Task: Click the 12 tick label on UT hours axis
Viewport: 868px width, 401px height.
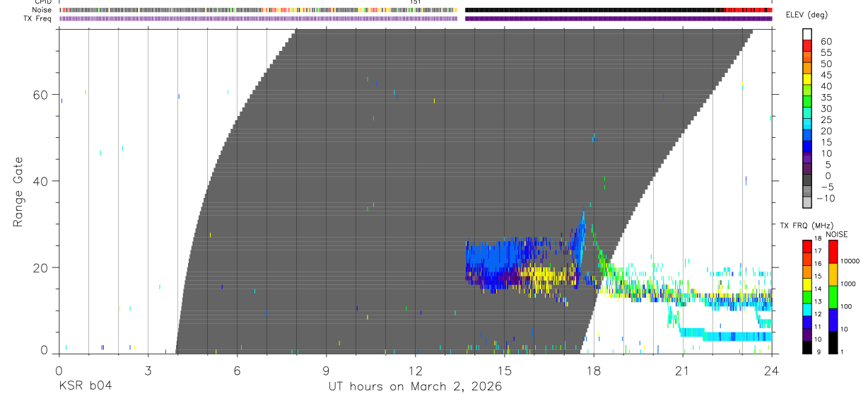Action: point(415,371)
